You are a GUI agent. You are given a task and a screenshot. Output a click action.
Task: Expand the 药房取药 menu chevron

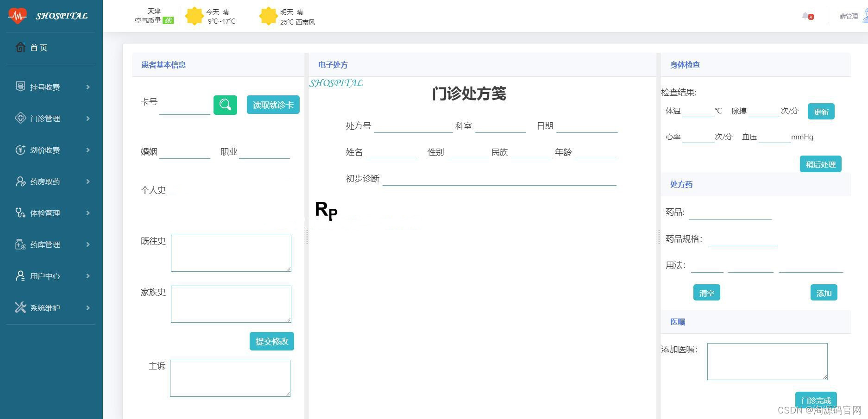[x=88, y=181]
